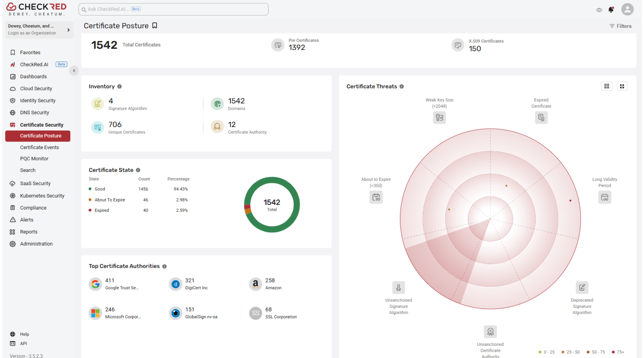Expand Certificate Threats to fullscreen
This screenshot has width=644, height=358.
(x=622, y=86)
